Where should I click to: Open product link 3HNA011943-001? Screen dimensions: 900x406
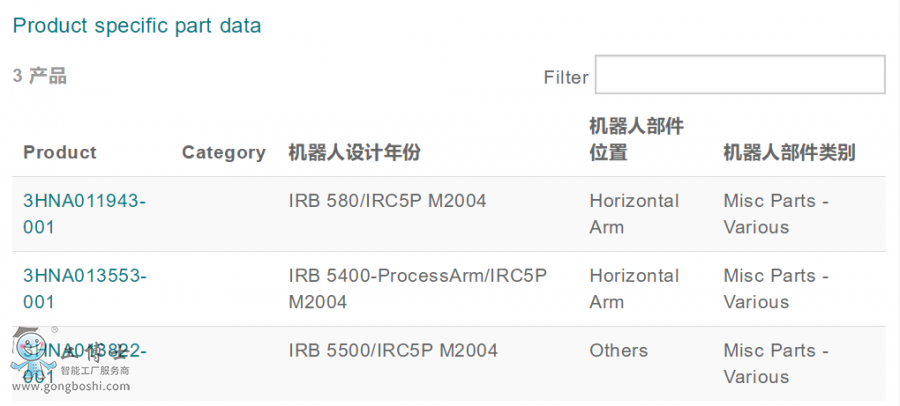click(84, 214)
